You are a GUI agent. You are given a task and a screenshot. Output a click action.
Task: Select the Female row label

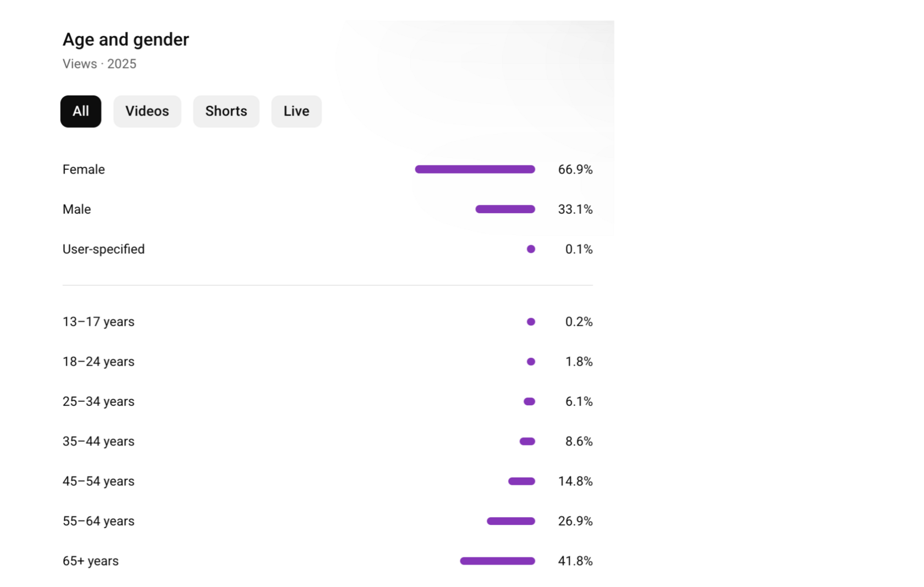click(x=84, y=169)
